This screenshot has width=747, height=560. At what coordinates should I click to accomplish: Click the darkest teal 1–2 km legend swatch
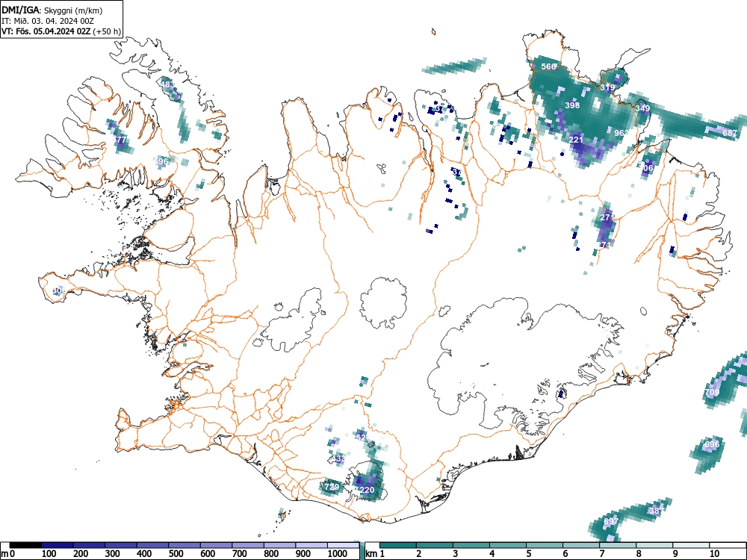point(398,545)
